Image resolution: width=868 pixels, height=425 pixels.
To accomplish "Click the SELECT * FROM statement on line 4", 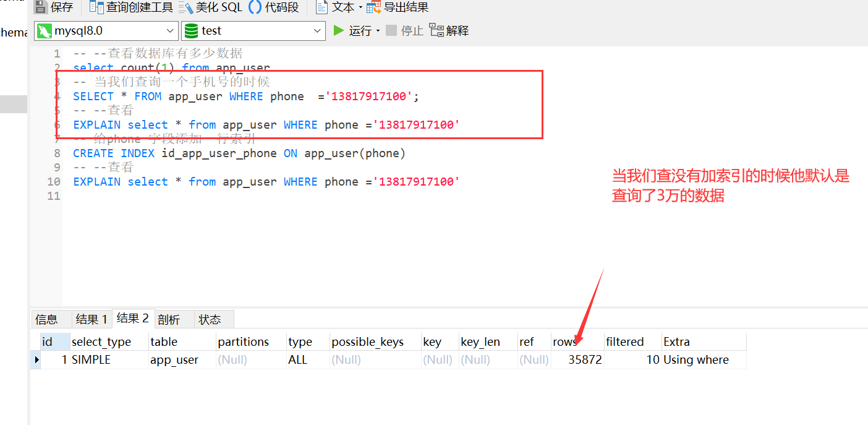I will pyautogui.click(x=246, y=96).
